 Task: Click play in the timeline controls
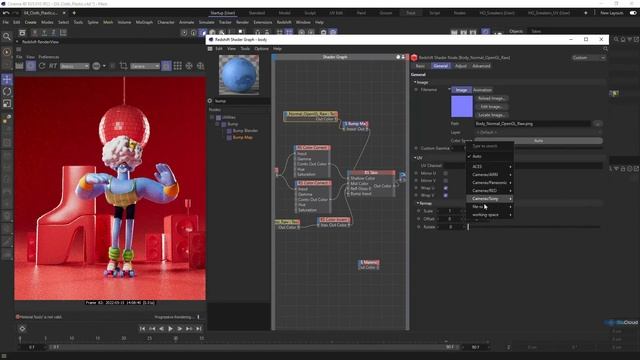[x=170, y=329]
